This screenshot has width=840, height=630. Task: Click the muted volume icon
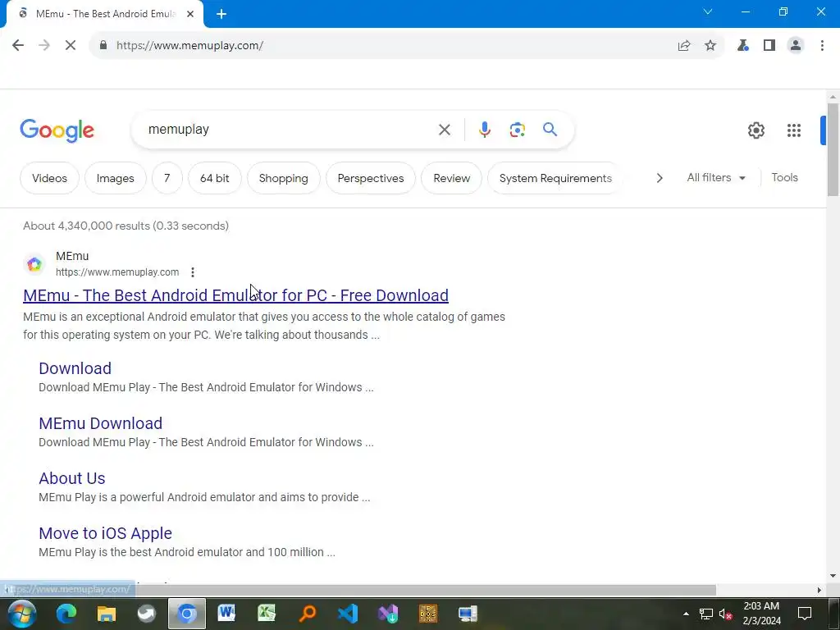point(725,614)
